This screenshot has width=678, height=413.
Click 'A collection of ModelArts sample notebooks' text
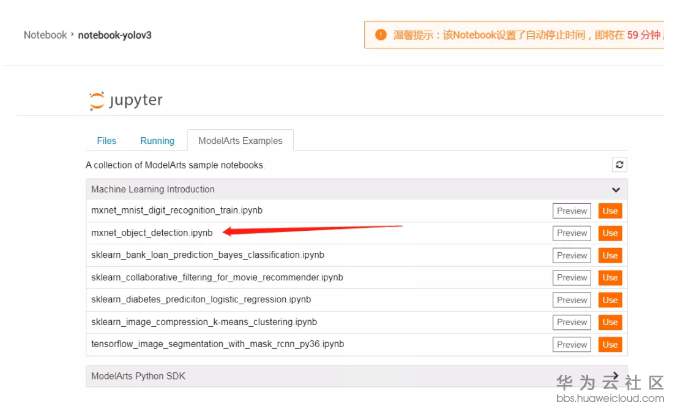[x=174, y=165]
